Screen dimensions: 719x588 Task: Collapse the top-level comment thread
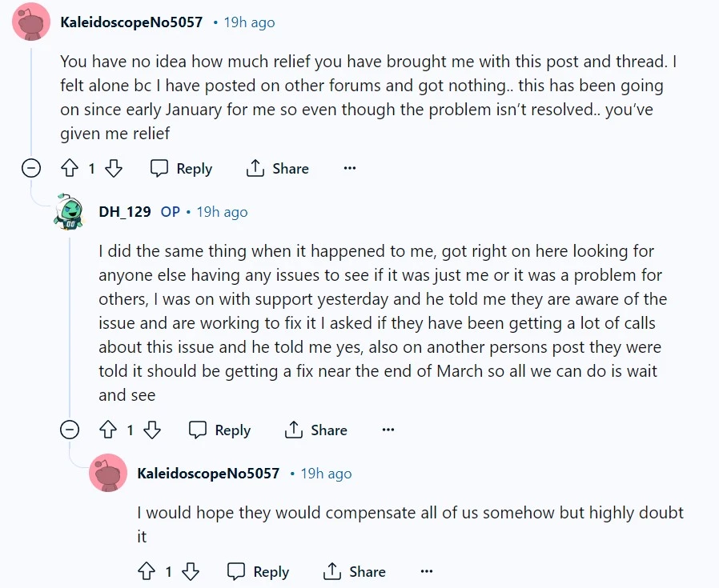31,169
